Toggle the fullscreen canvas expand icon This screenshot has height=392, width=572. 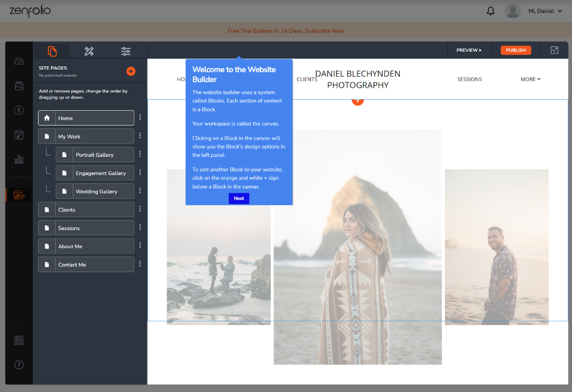554,50
